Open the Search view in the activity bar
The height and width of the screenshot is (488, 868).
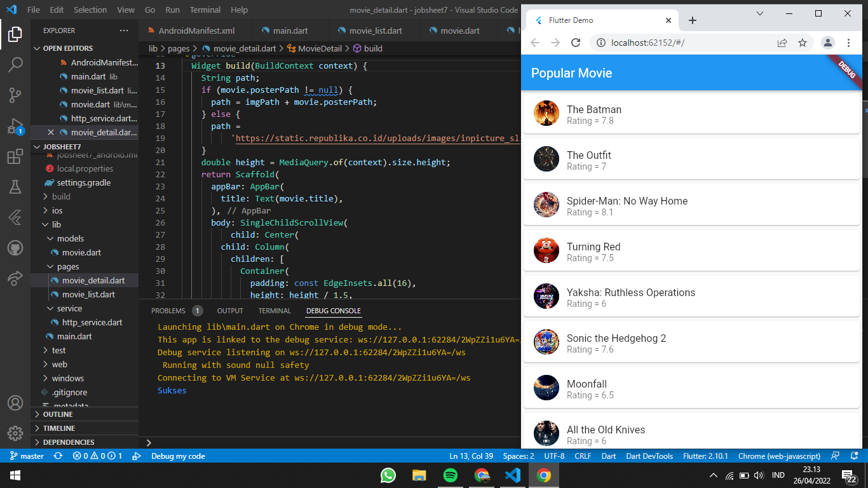coord(15,64)
